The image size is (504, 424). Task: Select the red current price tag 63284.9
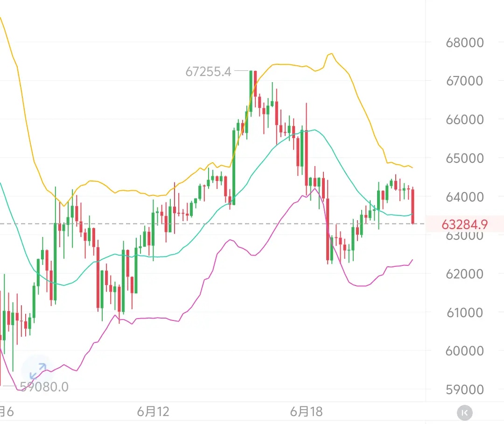pos(465,224)
